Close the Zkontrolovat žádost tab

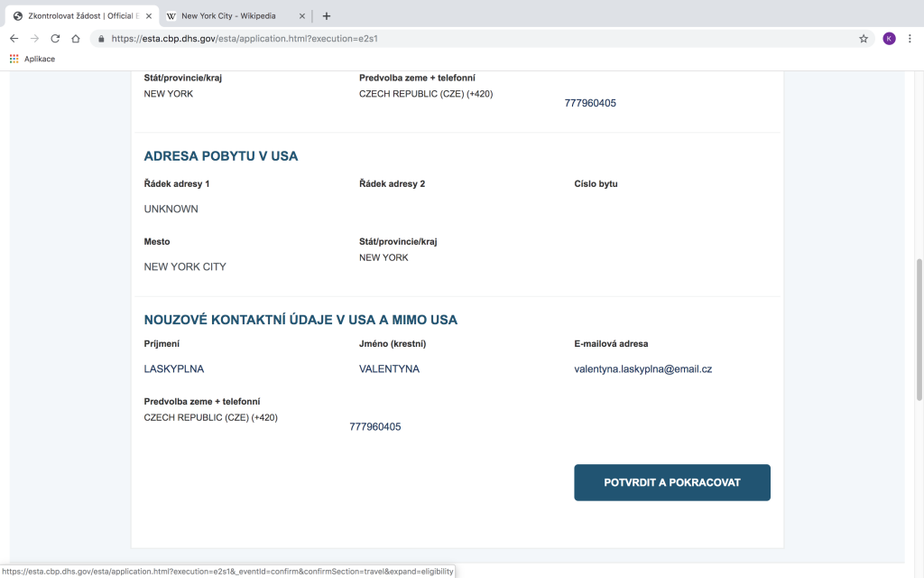click(x=150, y=16)
